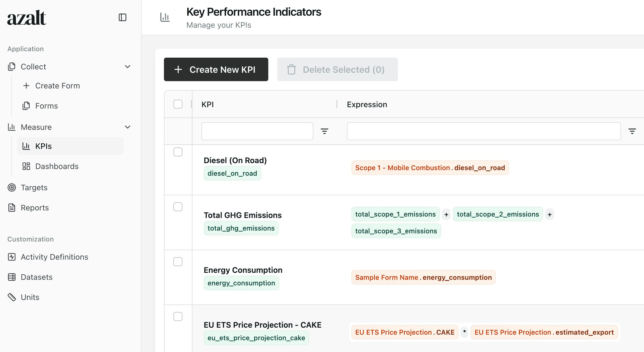Click the Units tag icon
The height and width of the screenshot is (352, 644).
click(12, 297)
